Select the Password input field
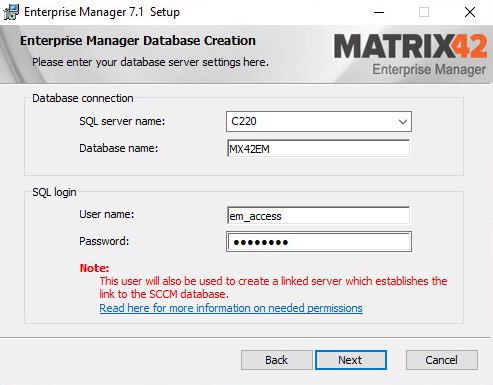Image resolution: width=493 pixels, height=385 pixels. pyautogui.click(x=319, y=242)
